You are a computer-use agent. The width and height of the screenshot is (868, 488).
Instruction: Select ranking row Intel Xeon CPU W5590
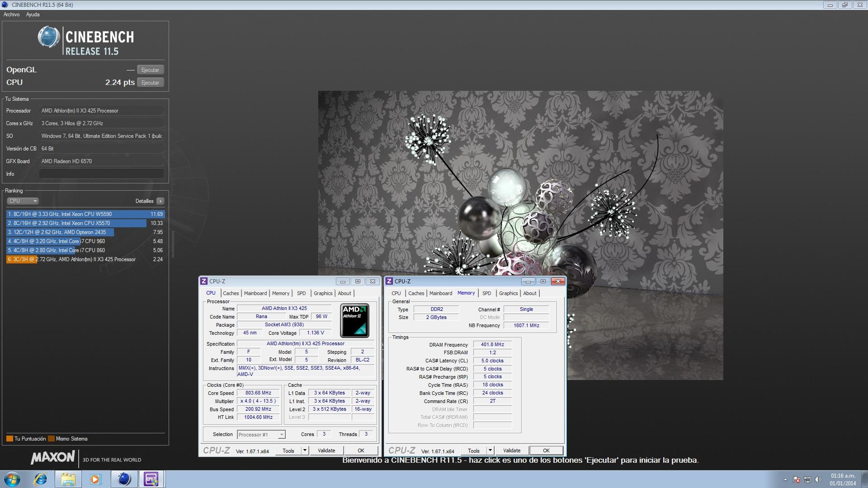85,214
